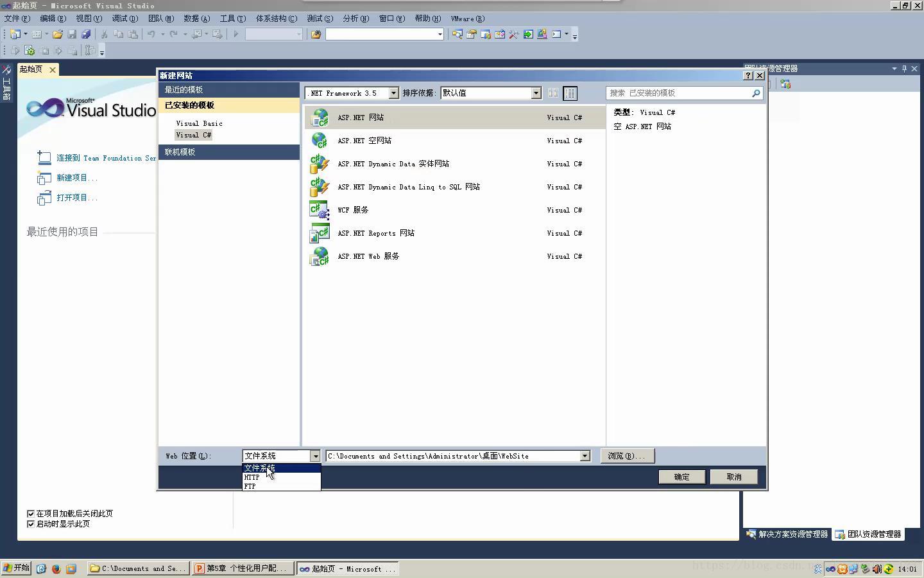Image resolution: width=924 pixels, height=578 pixels.
Task: Click the New Project toolbar icon
Action: point(15,34)
